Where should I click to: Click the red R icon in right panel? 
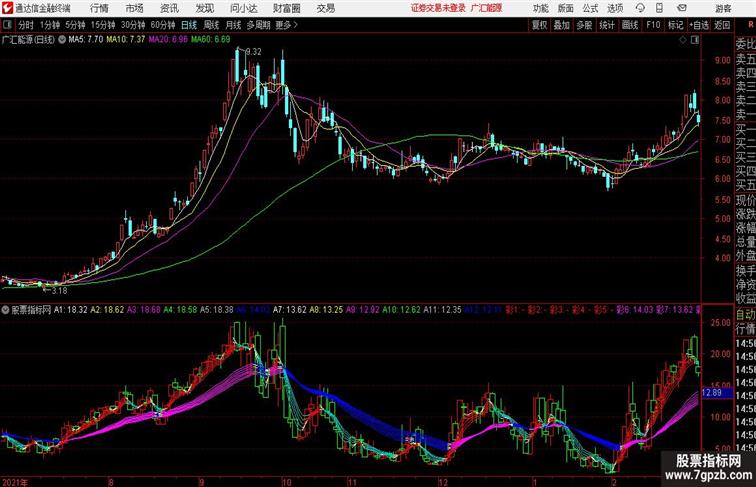point(751,25)
